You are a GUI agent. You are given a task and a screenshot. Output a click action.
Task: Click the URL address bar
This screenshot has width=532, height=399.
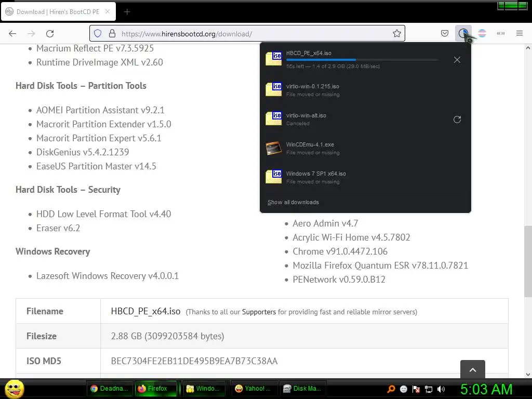(x=247, y=34)
